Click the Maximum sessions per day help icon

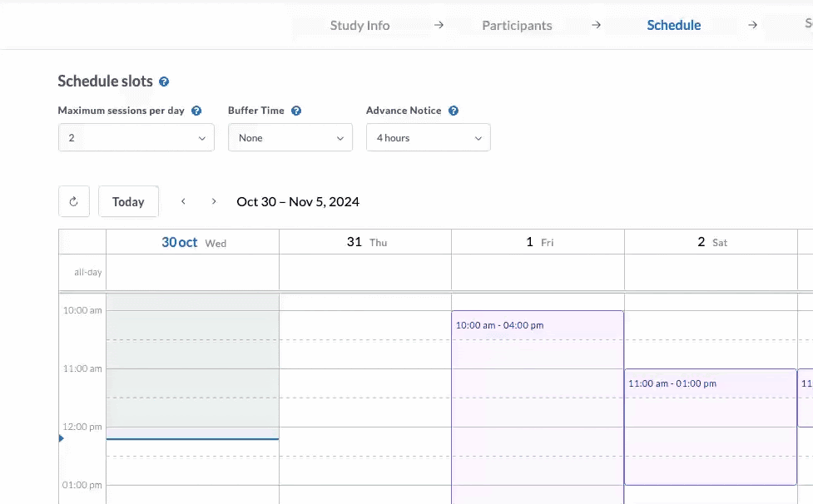197,110
